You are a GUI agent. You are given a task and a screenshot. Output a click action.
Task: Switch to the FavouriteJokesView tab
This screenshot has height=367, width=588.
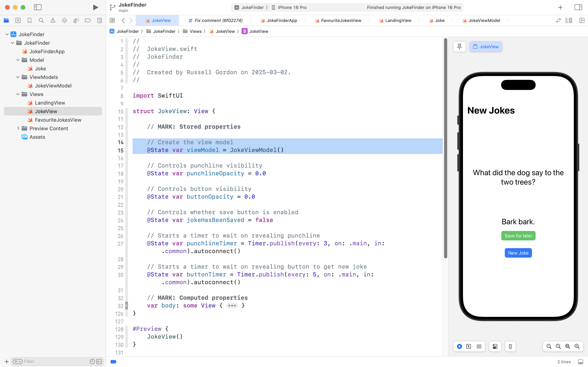(338, 20)
